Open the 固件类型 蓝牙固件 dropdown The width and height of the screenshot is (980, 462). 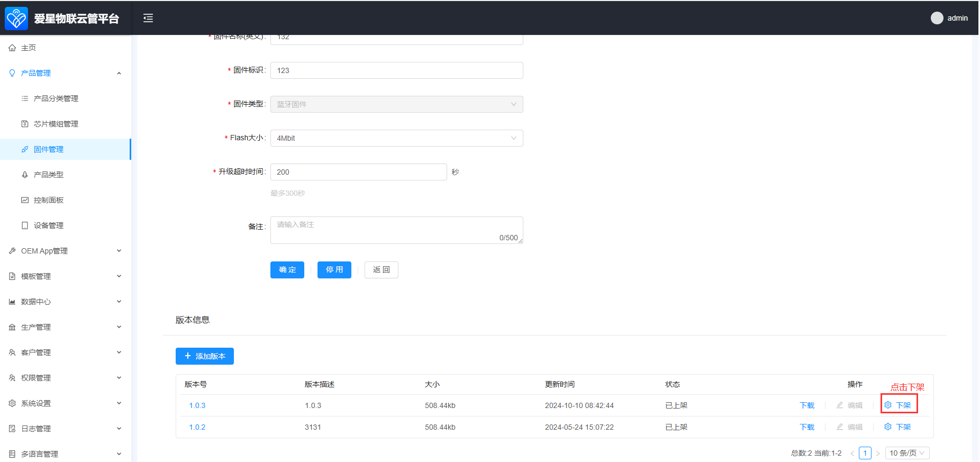[396, 104]
